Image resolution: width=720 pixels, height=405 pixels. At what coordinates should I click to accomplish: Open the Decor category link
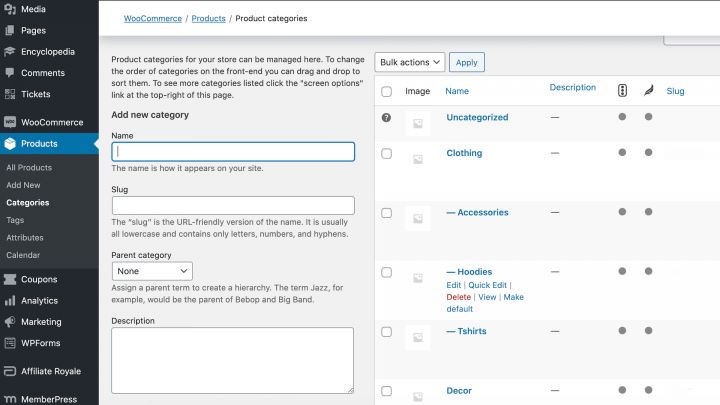(x=459, y=390)
